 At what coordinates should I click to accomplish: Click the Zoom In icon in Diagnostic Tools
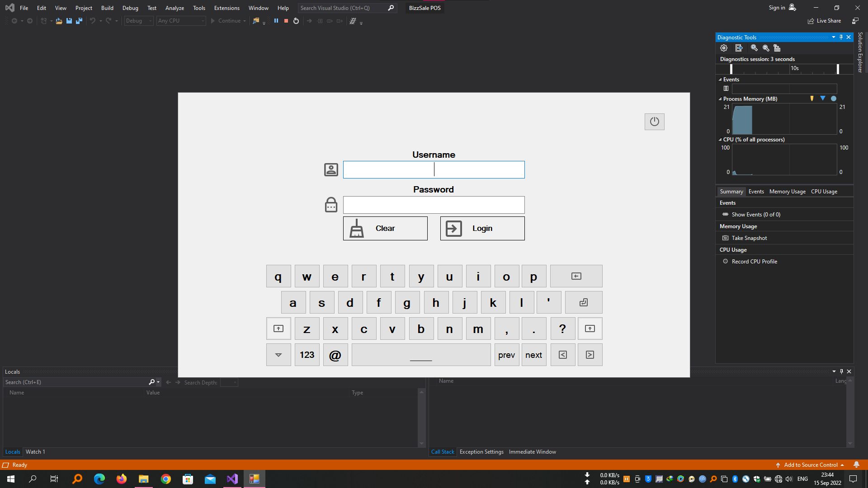754,48
